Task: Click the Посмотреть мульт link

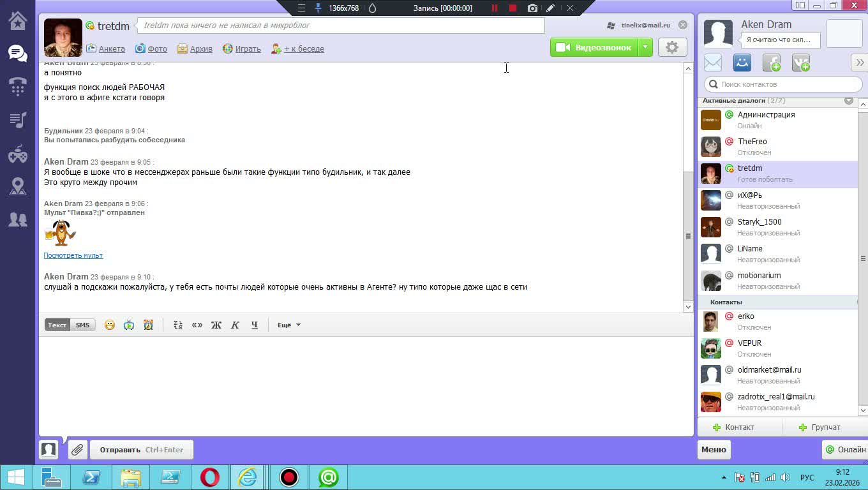Action: click(x=73, y=255)
